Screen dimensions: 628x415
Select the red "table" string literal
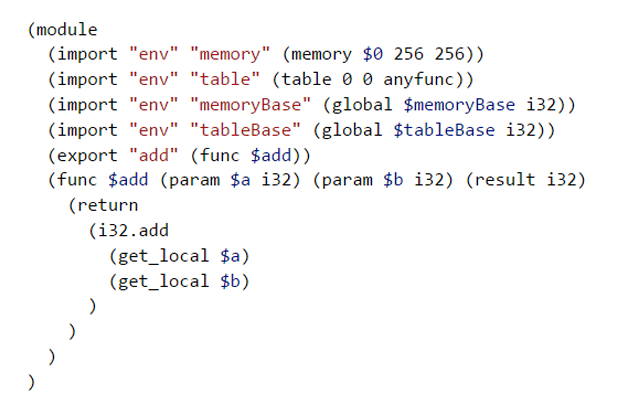[x=225, y=79]
